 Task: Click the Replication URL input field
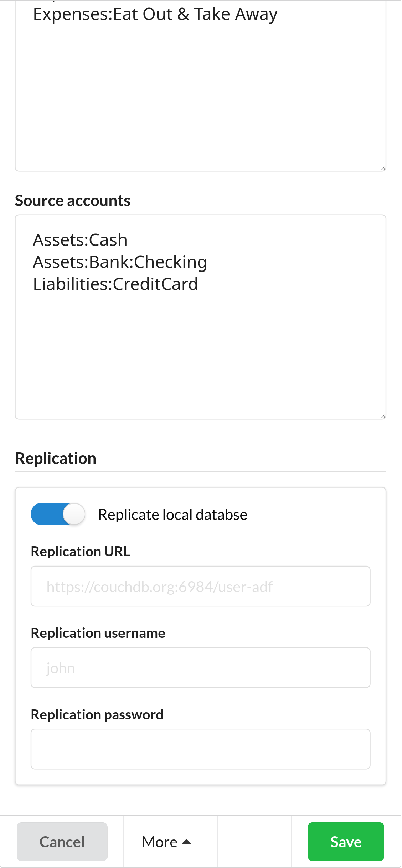point(200,586)
